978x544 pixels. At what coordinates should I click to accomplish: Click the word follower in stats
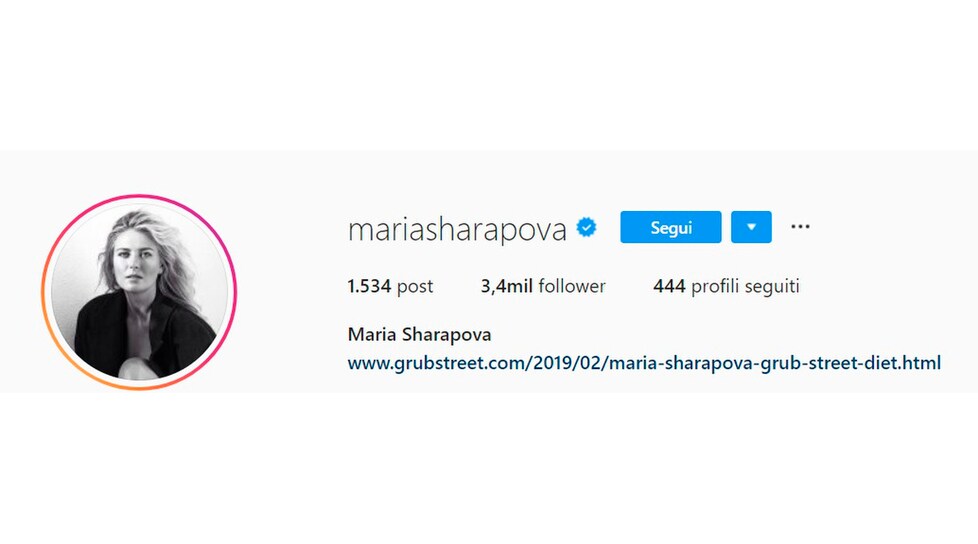click(572, 286)
